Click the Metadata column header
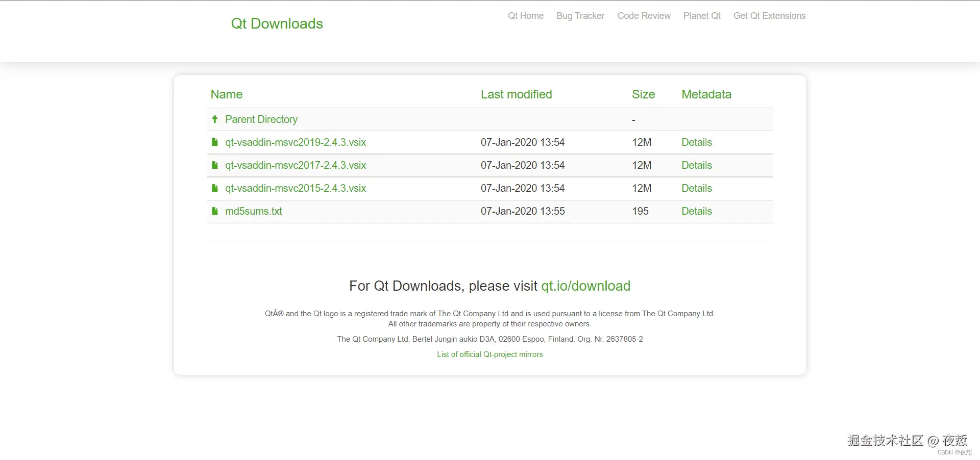Image resolution: width=980 pixels, height=460 pixels. point(706,94)
